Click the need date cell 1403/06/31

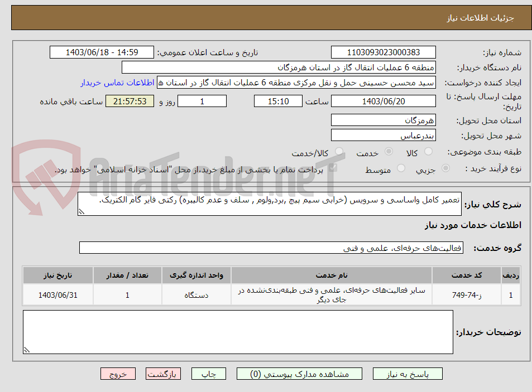[x=57, y=295]
